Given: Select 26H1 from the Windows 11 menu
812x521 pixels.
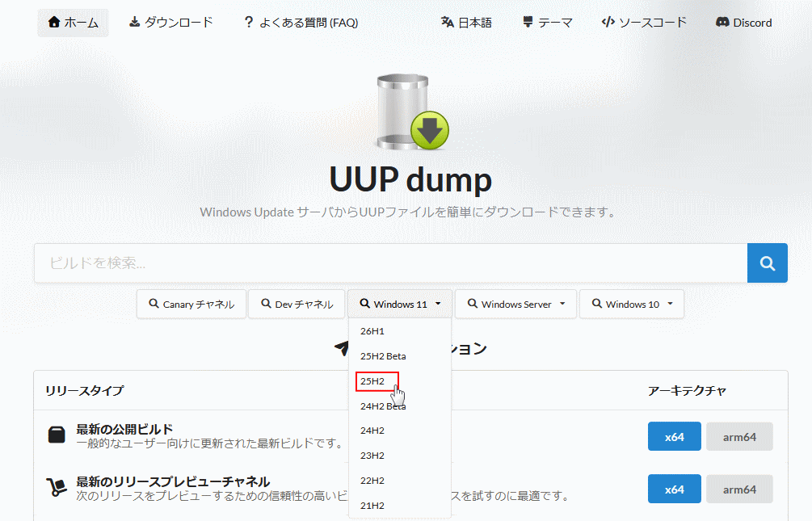Looking at the screenshot, I should coord(400,331).
